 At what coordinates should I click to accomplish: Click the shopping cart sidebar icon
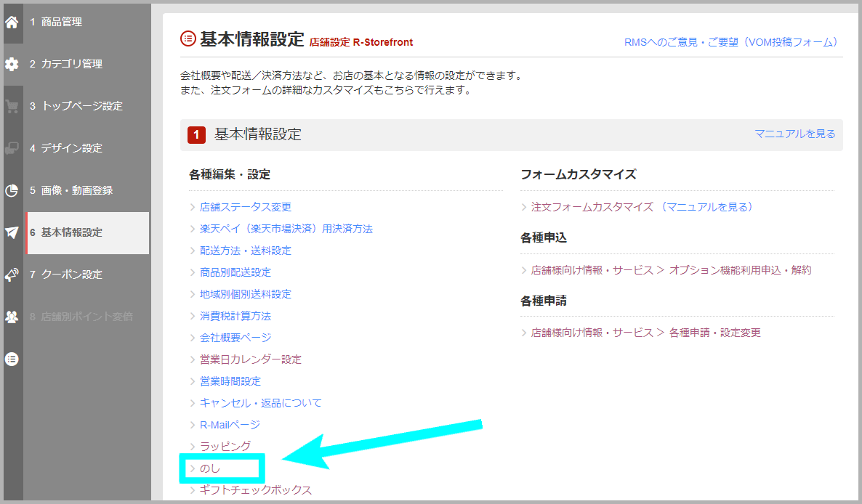(x=12, y=106)
